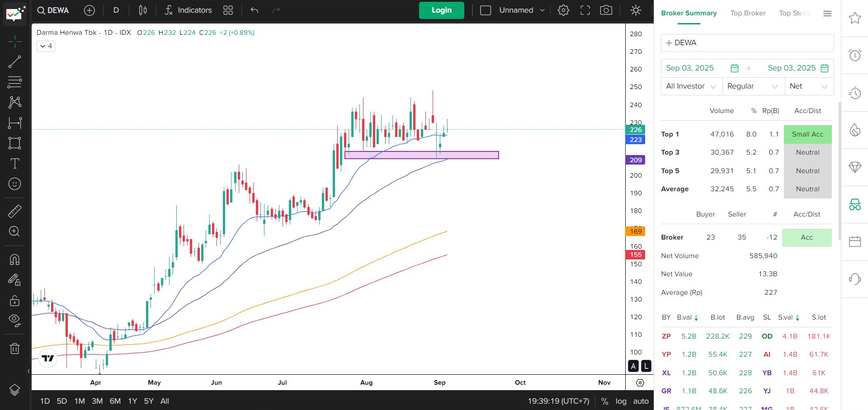Open the 19:39:19 (UTC+7) timezone menu

pos(558,401)
